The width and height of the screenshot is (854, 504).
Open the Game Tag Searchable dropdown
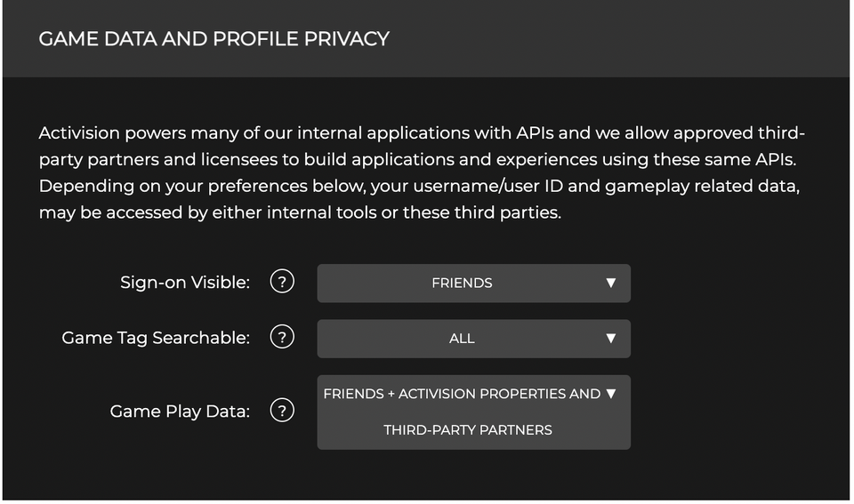(474, 339)
